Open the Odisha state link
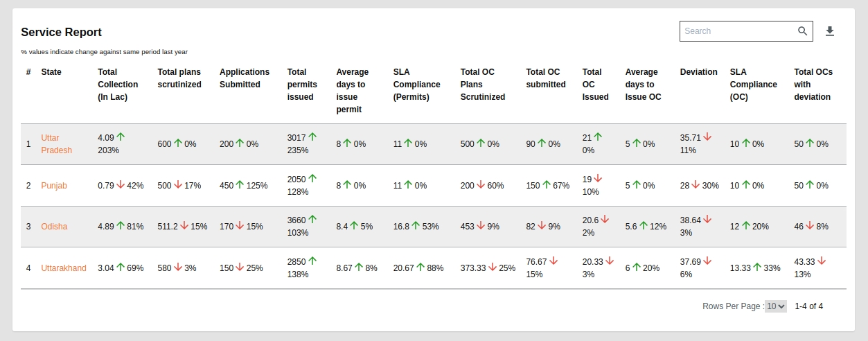 tap(54, 227)
